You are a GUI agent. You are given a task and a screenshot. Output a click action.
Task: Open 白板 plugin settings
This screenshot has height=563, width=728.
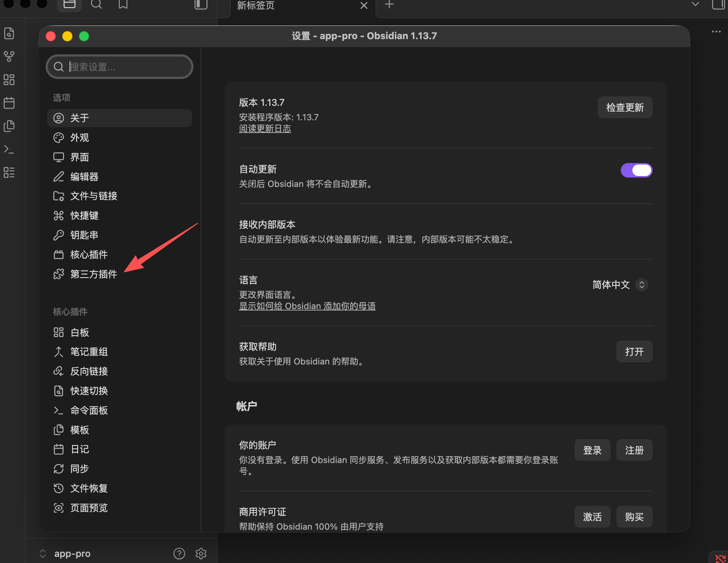(x=120, y=332)
